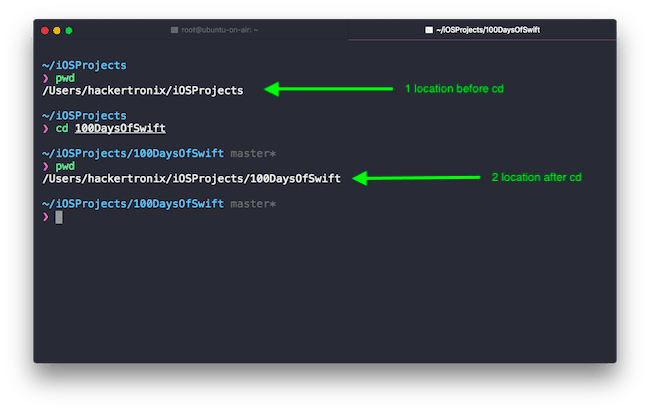The width and height of the screenshot is (650, 411).
Task: Click the topmost ~/iOSProjects prompt path
Action: [x=84, y=65]
